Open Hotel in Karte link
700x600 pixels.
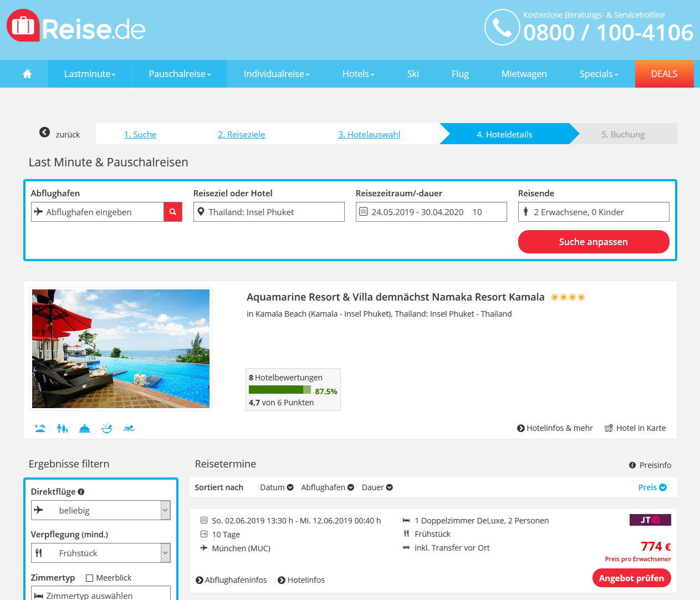point(635,428)
